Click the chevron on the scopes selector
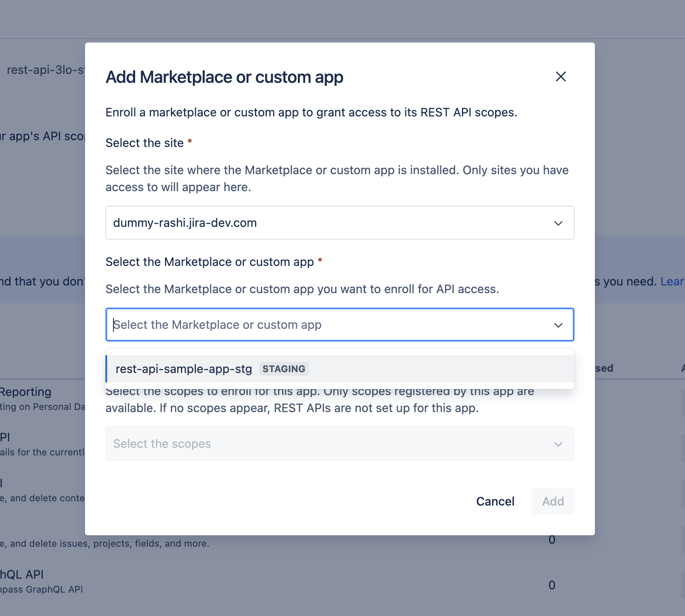Image resolution: width=685 pixels, height=616 pixels. 558,444
